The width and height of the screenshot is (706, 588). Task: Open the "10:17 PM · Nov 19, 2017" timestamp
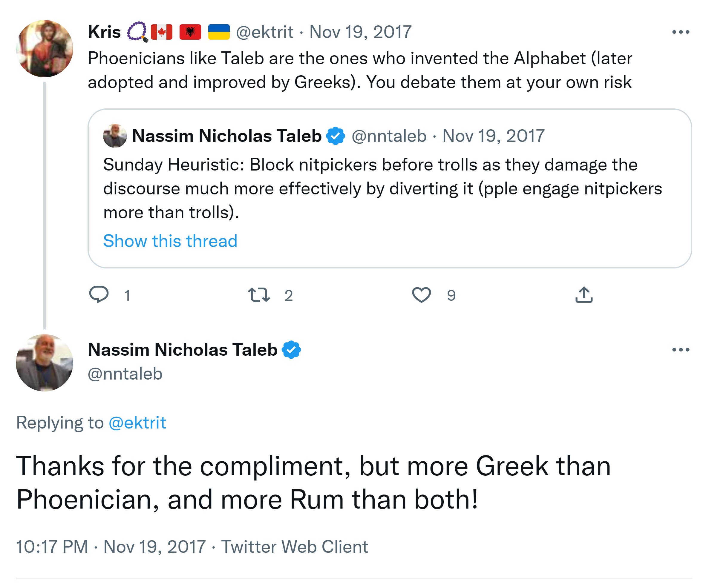pos(111,547)
